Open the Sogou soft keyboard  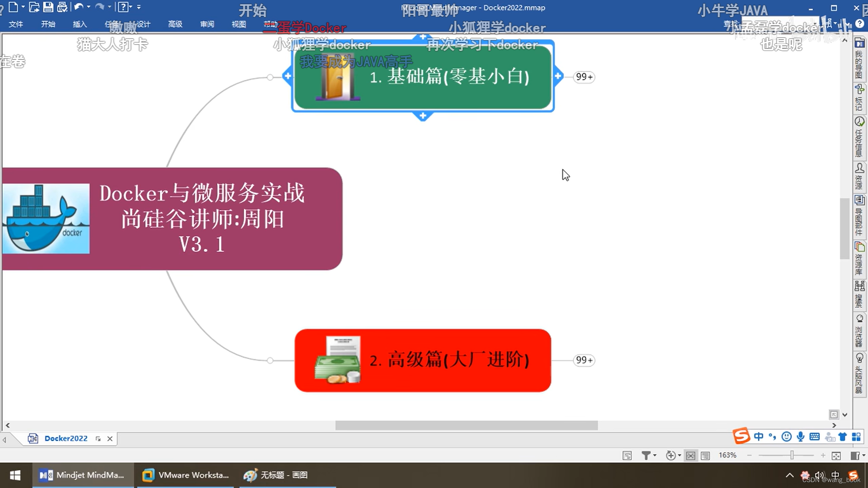[x=815, y=436]
